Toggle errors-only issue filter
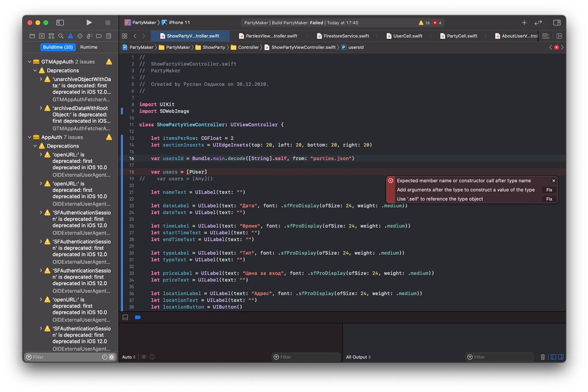Viewport: 588px width, 392px height. click(x=111, y=357)
